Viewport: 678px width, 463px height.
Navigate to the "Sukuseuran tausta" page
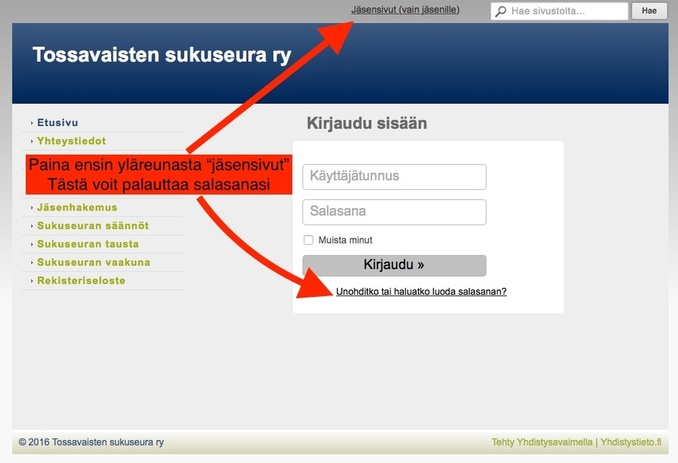88,244
